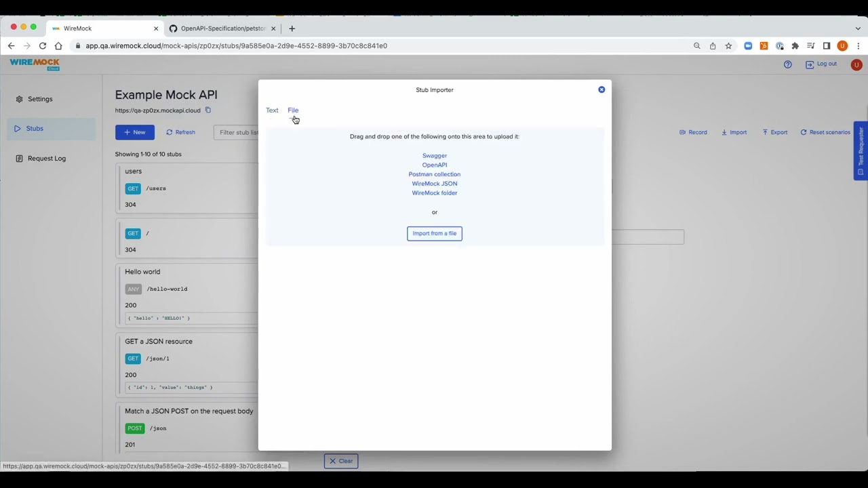Go back in the browser

coord(11,46)
